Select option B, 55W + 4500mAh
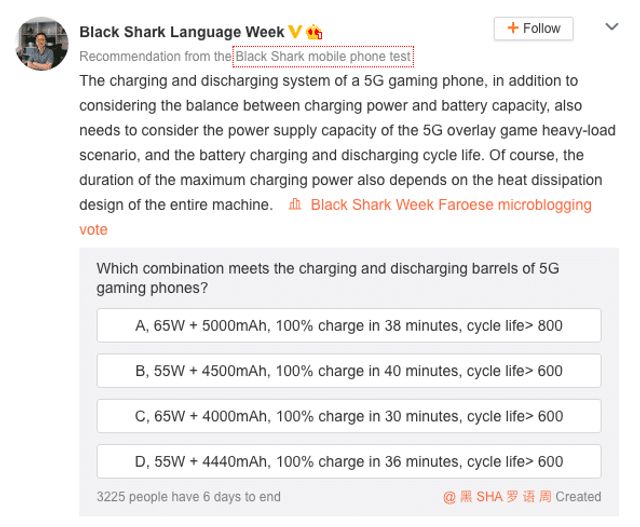Viewport: 640px width, 527px height. point(349,371)
